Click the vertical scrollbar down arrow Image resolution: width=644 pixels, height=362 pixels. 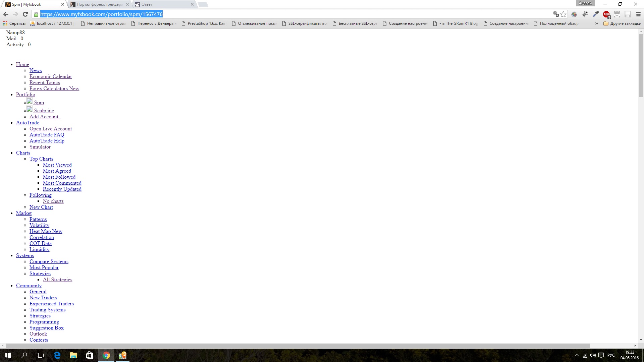point(641,340)
